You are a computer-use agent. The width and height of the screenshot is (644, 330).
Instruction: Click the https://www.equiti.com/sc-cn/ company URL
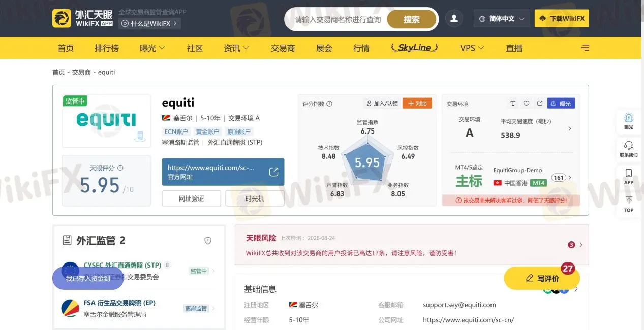pos(469,320)
